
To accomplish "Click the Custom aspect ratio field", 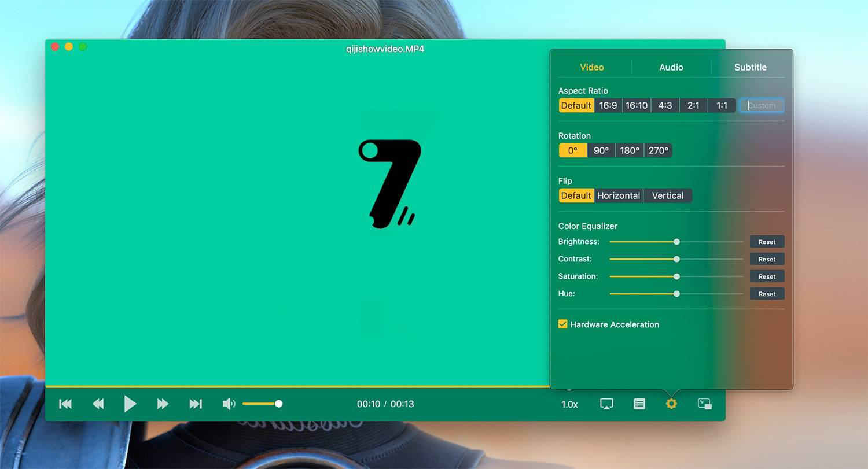I will pyautogui.click(x=762, y=105).
